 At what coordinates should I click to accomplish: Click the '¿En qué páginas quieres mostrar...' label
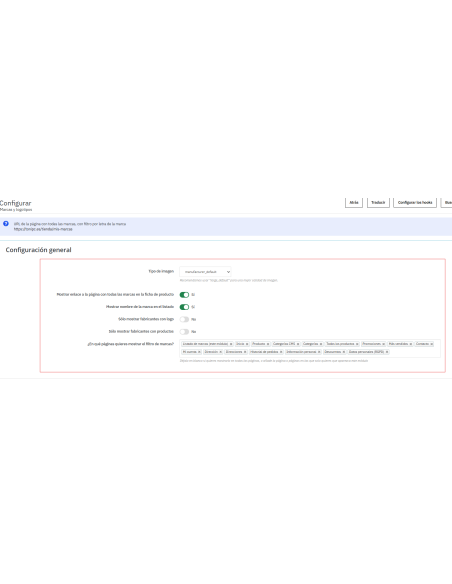[x=131, y=344]
